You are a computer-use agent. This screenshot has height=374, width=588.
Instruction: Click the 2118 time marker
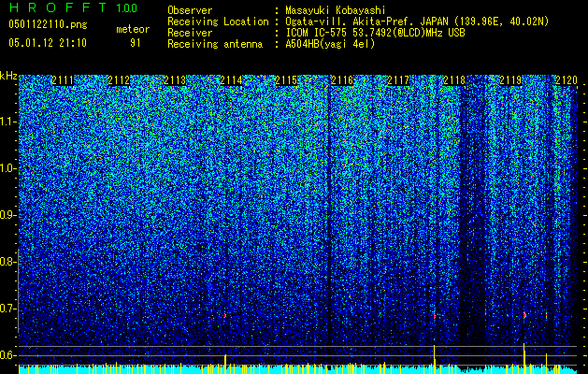click(x=454, y=80)
